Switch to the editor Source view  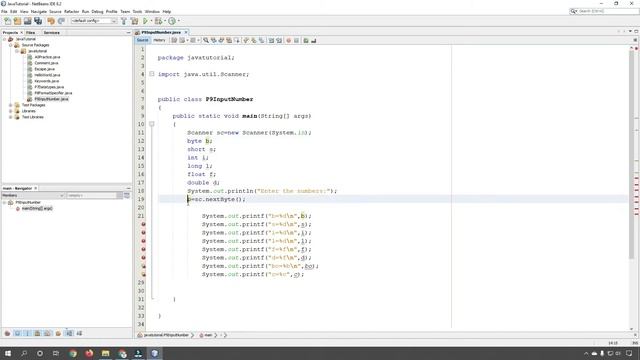click(x=142, y=40)
